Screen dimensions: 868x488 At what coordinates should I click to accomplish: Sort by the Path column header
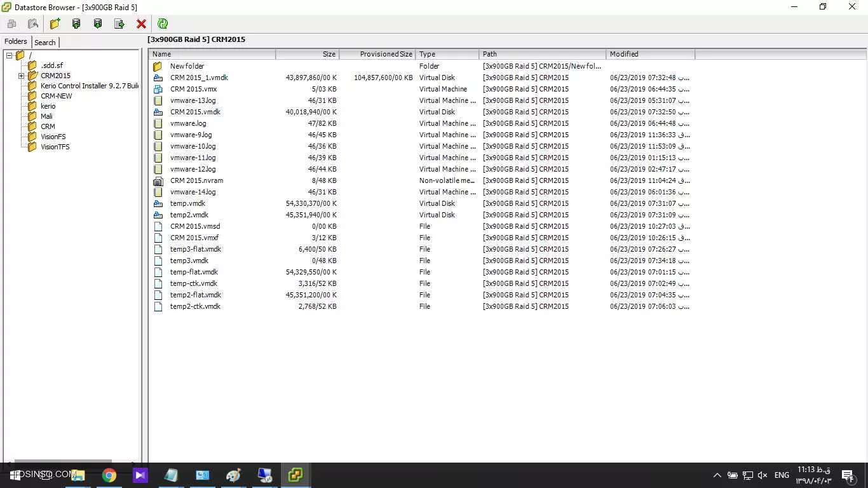(x=543, y=55)
